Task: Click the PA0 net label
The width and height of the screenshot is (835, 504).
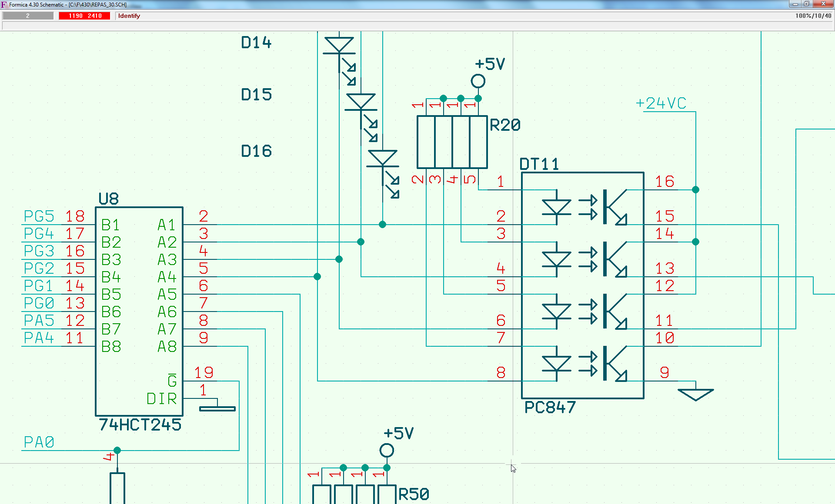Action: pyautogui.click(x=39, y=442)
